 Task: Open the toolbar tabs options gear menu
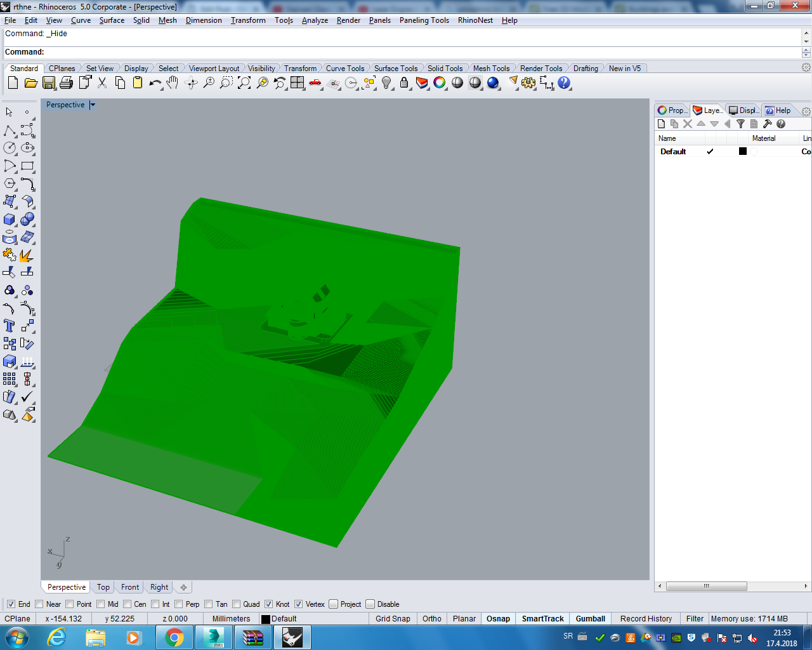(806, 67)
